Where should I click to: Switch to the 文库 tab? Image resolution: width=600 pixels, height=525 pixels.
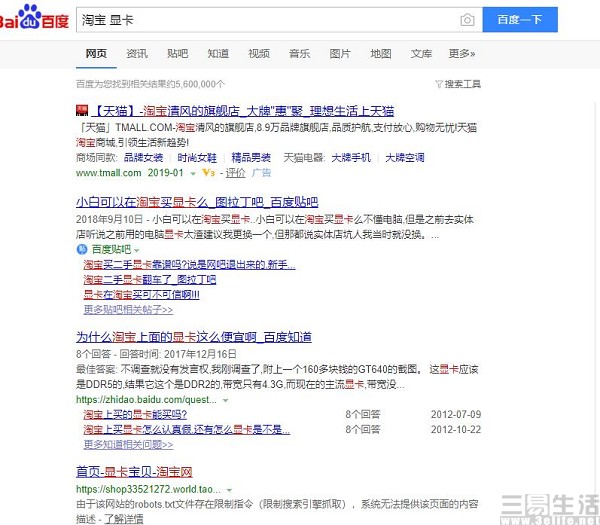(421, 54)
